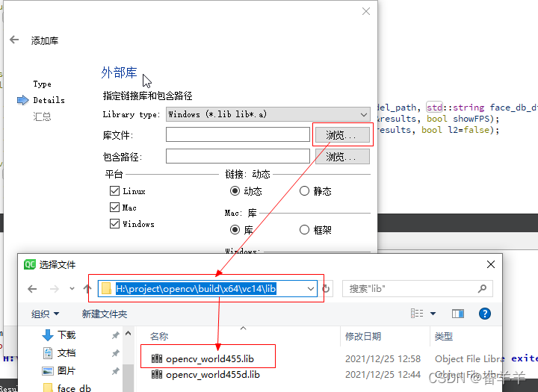Open the 组织 menu
The image size is (538, 392).
45,314
